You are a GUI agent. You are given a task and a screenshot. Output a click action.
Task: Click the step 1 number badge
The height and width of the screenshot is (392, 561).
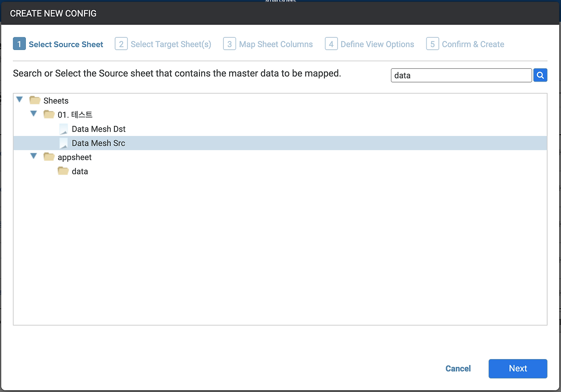click(x=19, y=44)
